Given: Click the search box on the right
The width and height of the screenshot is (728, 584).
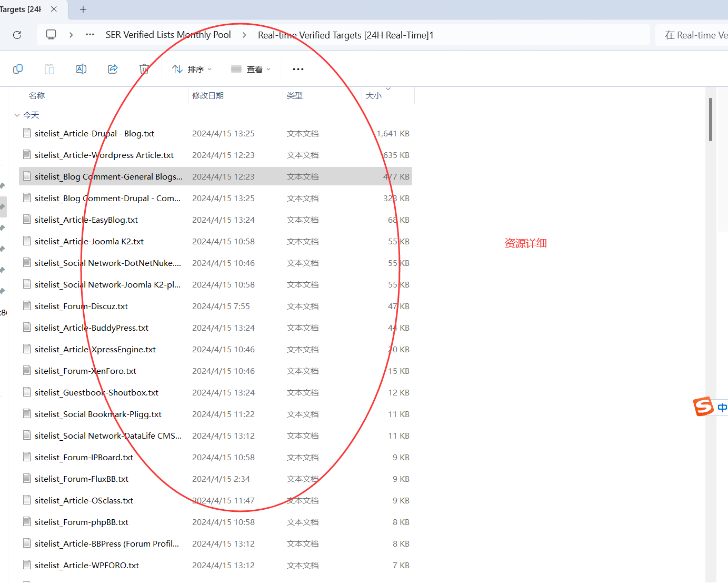Looking at the screenshot, I should pos(692,35).
